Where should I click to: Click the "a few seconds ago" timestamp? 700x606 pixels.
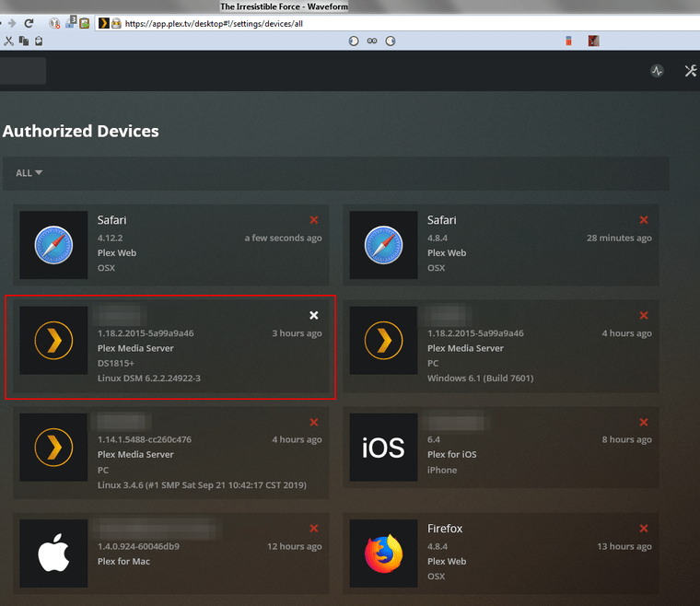coord(283,238)
